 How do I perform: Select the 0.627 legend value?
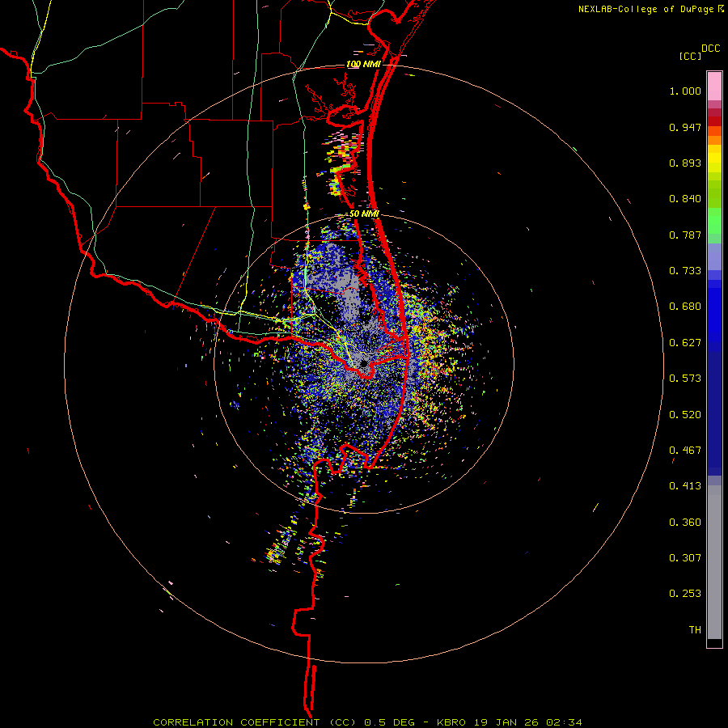point(685,343)
